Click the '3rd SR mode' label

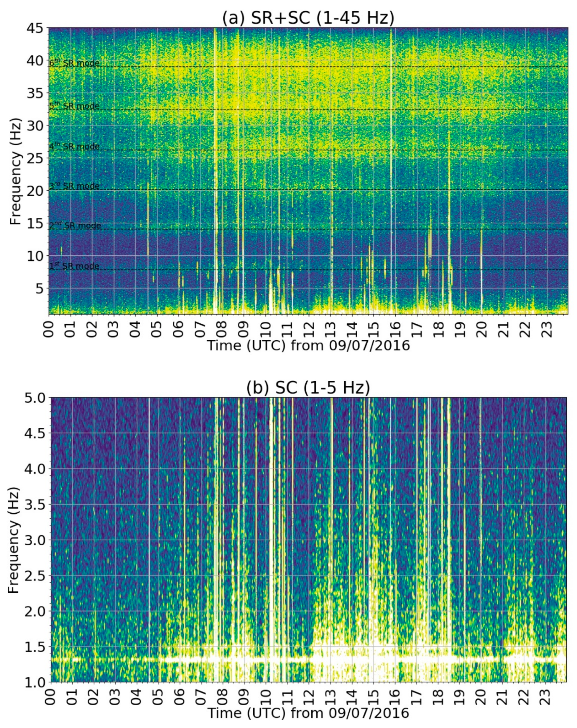point(74,186)
